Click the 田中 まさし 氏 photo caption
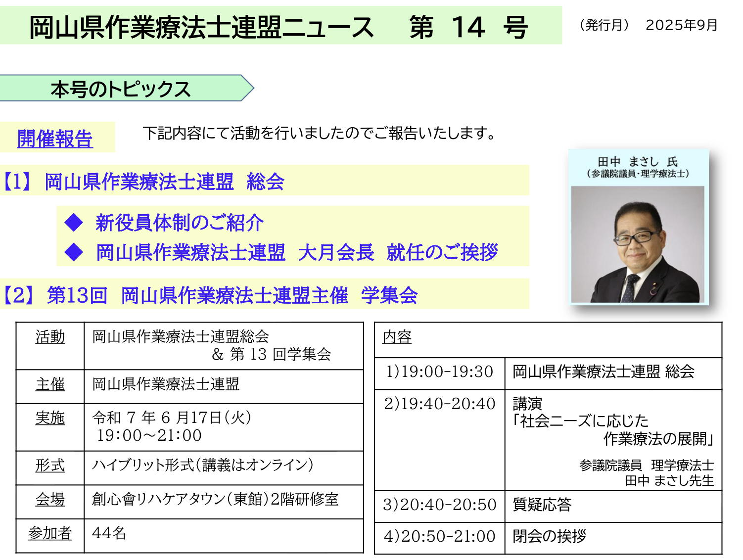This screenshot has height=560, width=743. coord(637,167)
